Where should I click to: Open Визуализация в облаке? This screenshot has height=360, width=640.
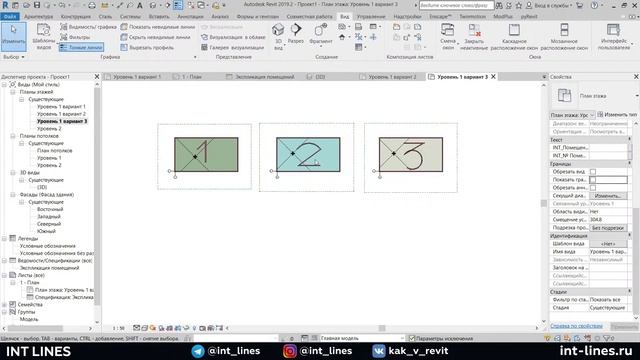(233, 37)
